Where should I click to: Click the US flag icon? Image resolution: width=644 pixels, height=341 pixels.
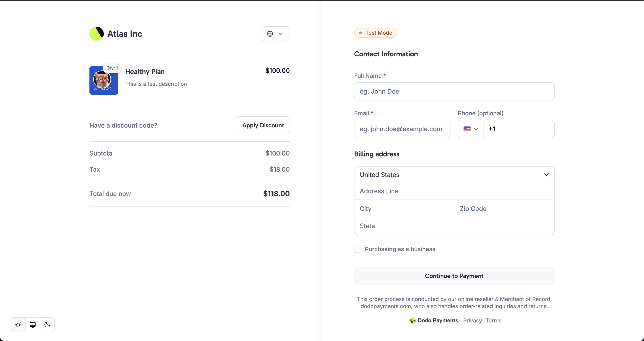(467, 129)
